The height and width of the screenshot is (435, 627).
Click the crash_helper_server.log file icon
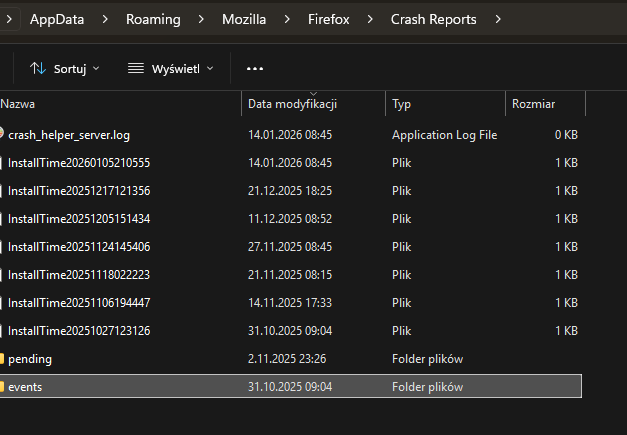click(x=3, y=134)
